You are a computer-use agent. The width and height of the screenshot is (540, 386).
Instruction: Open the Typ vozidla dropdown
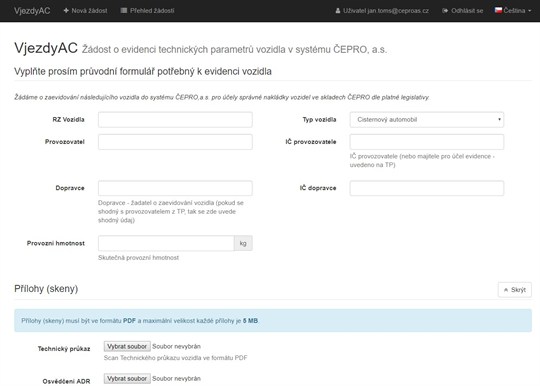427,120
